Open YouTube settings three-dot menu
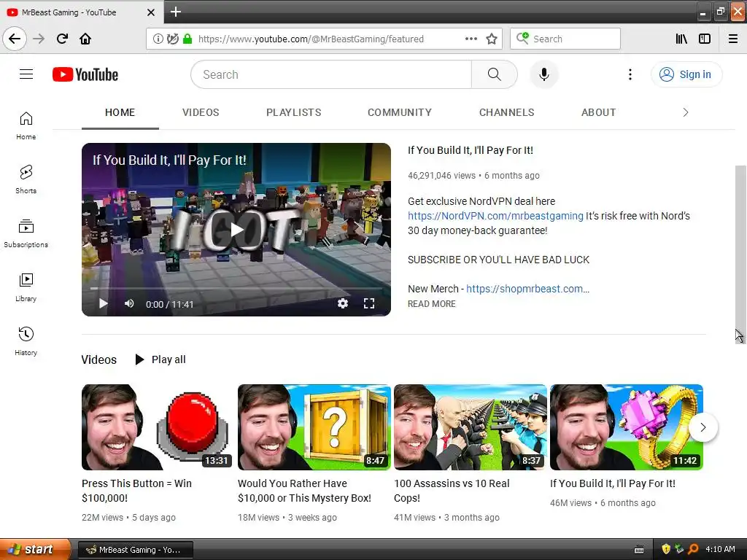Screen dimensions: 747x560 pyautogui.click(x=630, y=74)
